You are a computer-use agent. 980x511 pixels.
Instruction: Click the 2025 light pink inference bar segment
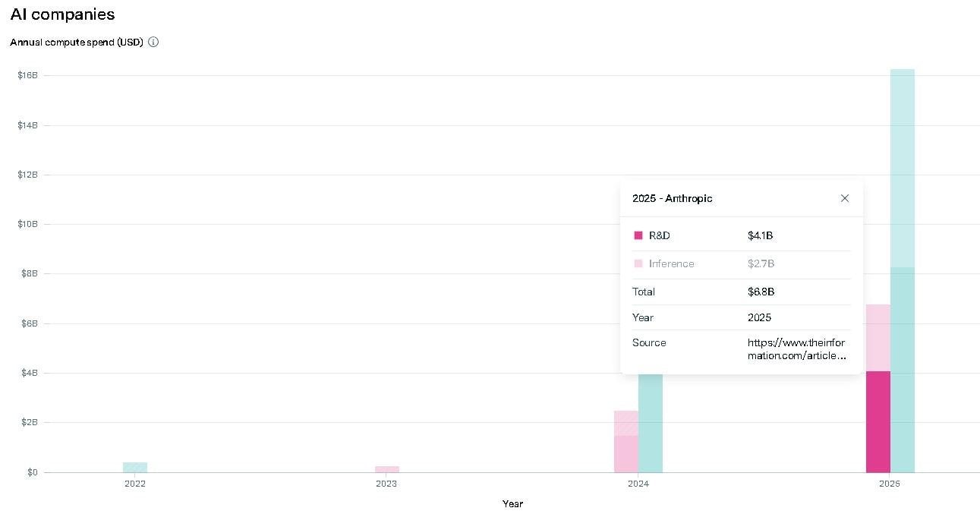[878, 338]
